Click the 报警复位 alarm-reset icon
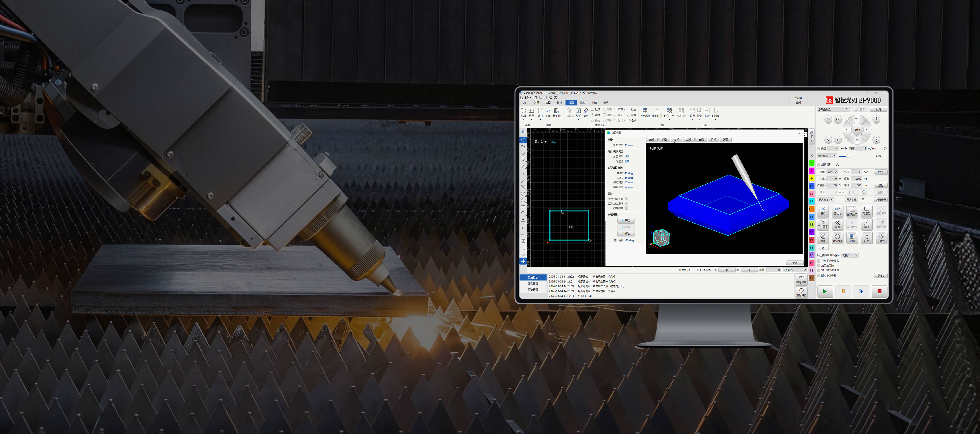Screen dimensions: 980x434 (x=801, y=292)
